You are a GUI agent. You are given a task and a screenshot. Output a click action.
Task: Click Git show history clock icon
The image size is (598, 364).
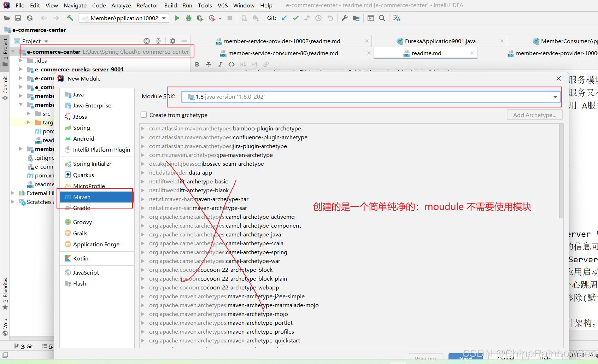pyautogui.click(x=318, y=18)
